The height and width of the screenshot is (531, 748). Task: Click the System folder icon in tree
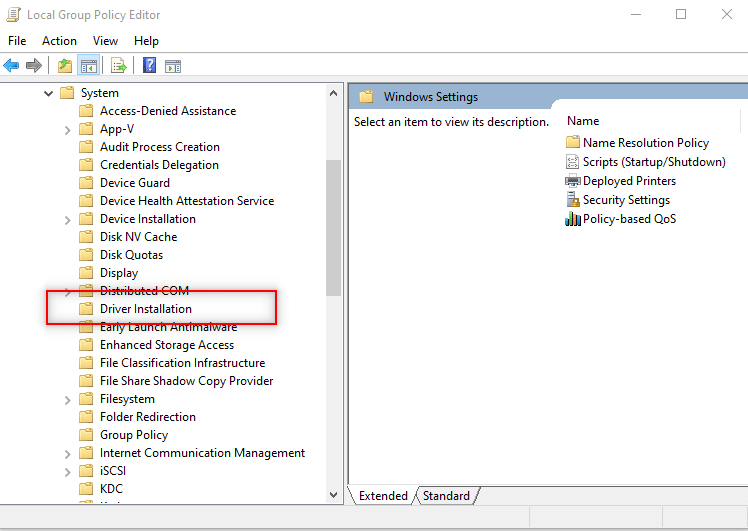point(67,93)
